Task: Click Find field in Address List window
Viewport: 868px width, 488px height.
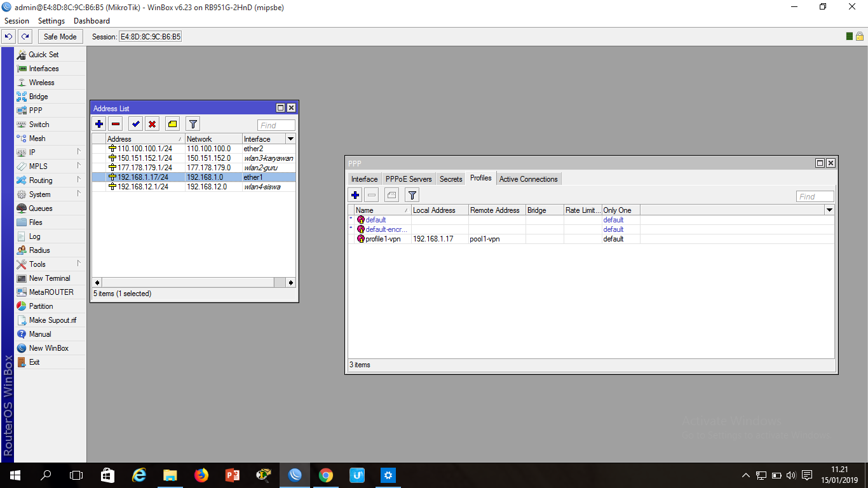Action: point(276,125)
